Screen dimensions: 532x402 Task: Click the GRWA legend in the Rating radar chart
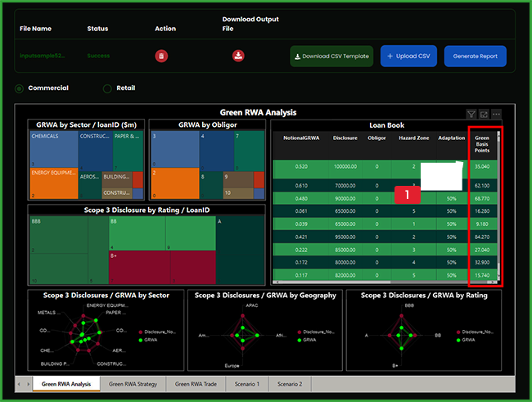pyautogui.click(x=466, y=340)
